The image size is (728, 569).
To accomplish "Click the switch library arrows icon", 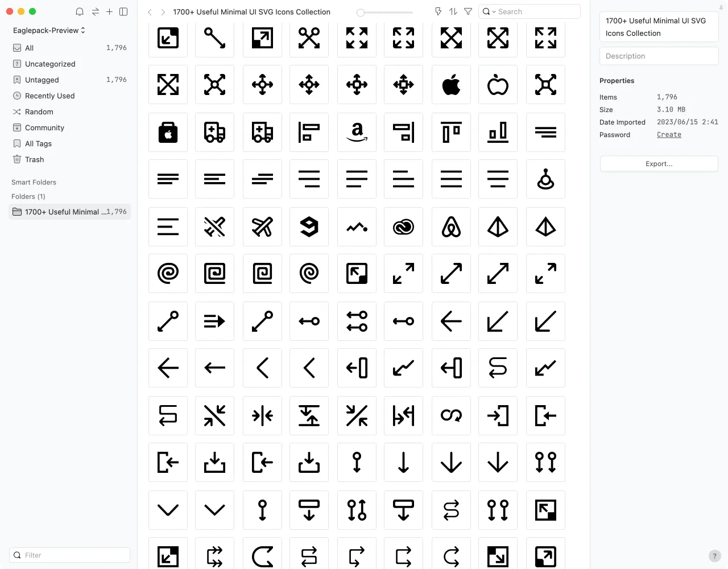I will point(95,11).
